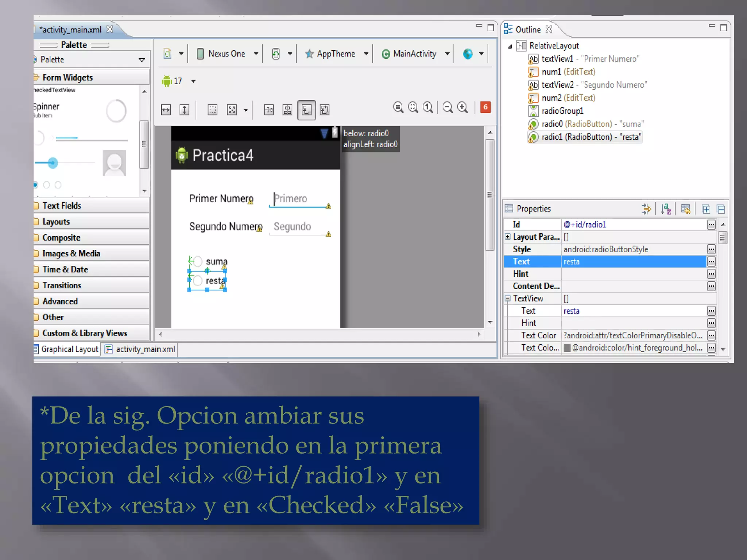Image resolution: width=747 pixels, height=560 pixels.
Task: Open the Layouts palette category
Action: click(91, 222)
